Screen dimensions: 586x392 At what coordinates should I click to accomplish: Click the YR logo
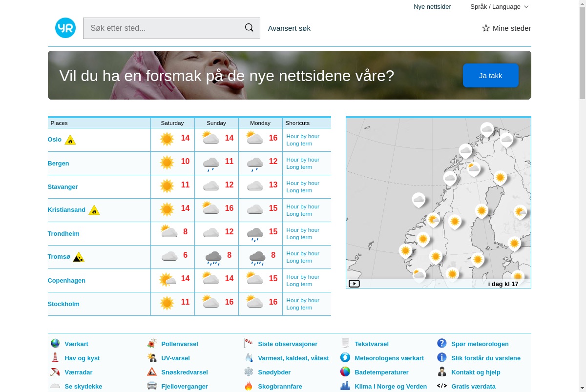coord(65,28)
